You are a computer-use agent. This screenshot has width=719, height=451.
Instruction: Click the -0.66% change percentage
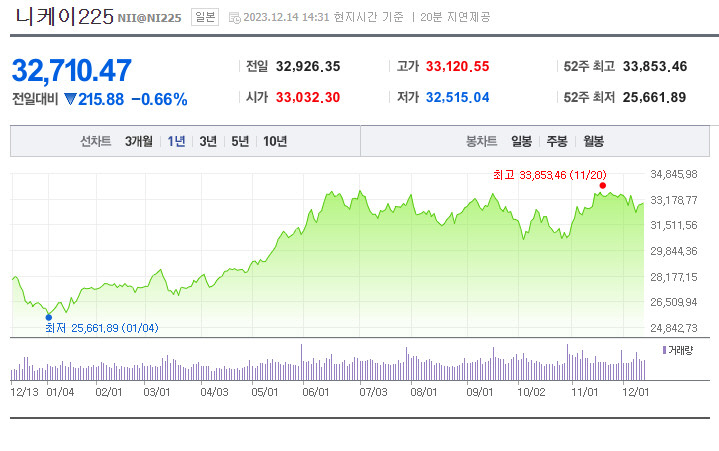pyautogui.click(x=160, y=99)
